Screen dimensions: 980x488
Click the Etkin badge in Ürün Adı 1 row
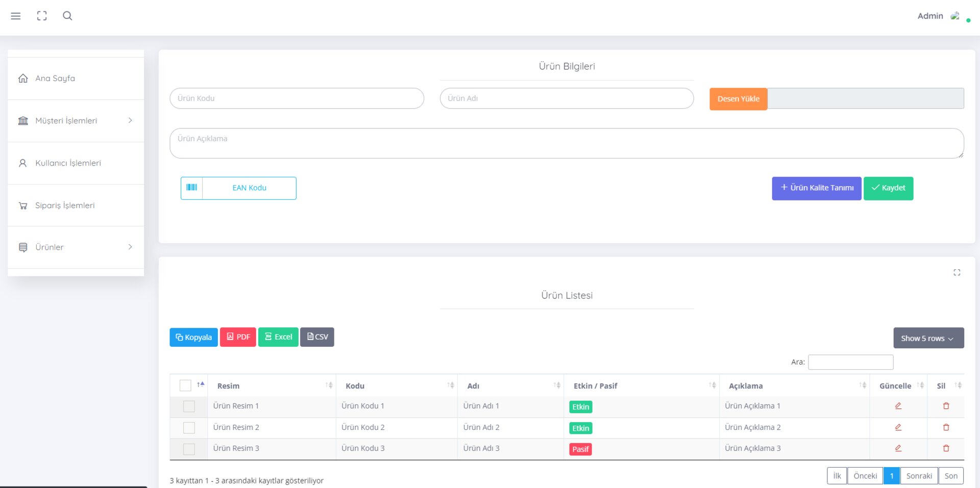tap(581, 407)
